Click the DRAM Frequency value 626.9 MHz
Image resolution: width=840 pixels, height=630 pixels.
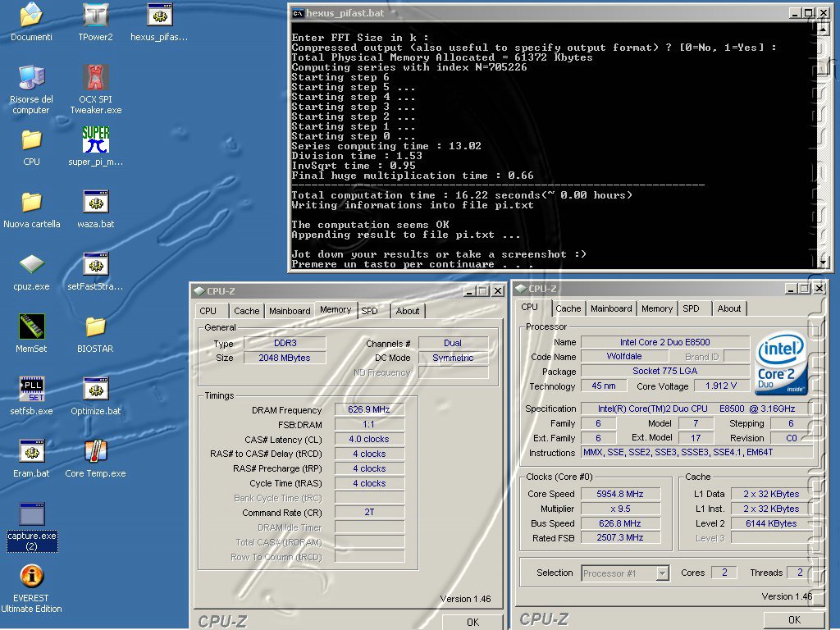369,410
